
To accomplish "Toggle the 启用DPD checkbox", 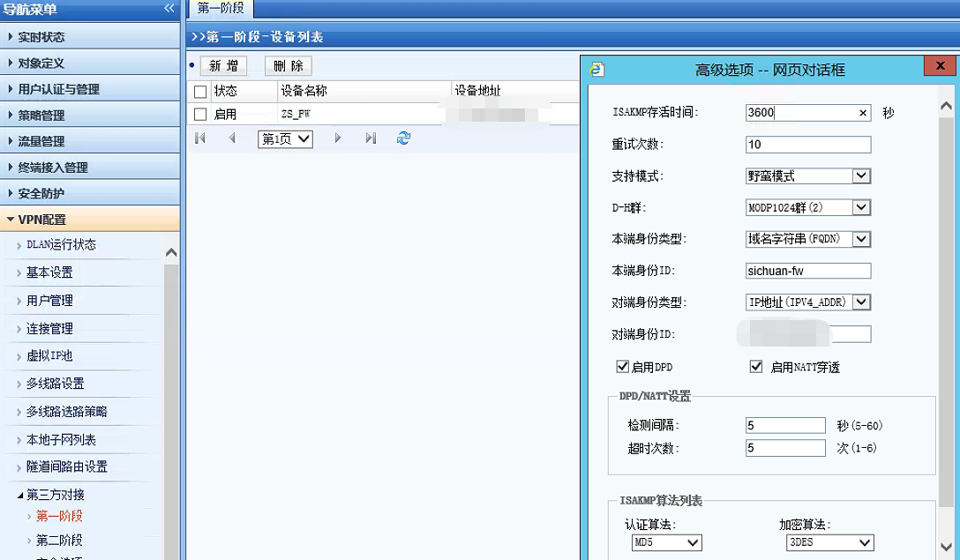I will click(623, 367).
